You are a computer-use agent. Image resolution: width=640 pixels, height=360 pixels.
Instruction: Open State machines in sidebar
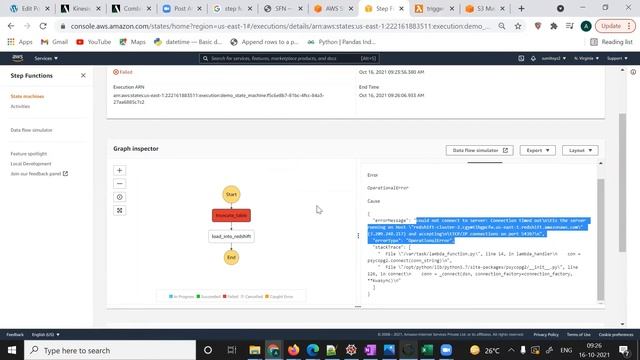point(27,96)
